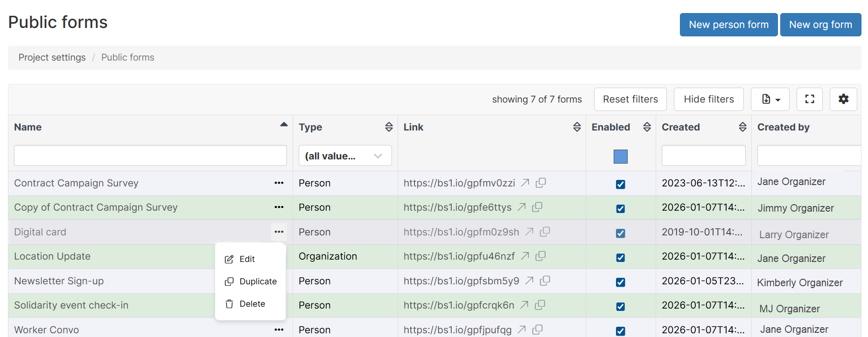Screen dimensions: 868x337
Task: Open gpfcrqk6n link externally
Action: point(525,305)
